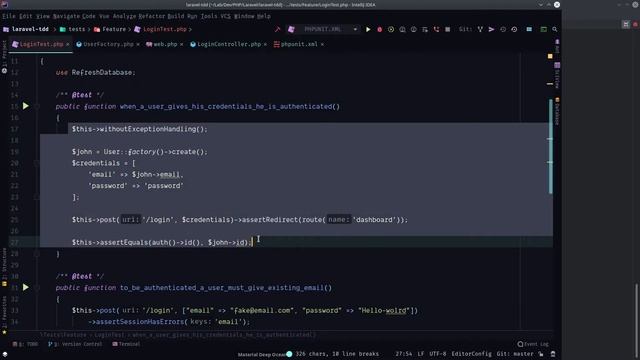
Task: Open the File menu
Action: tap(9, 16)
